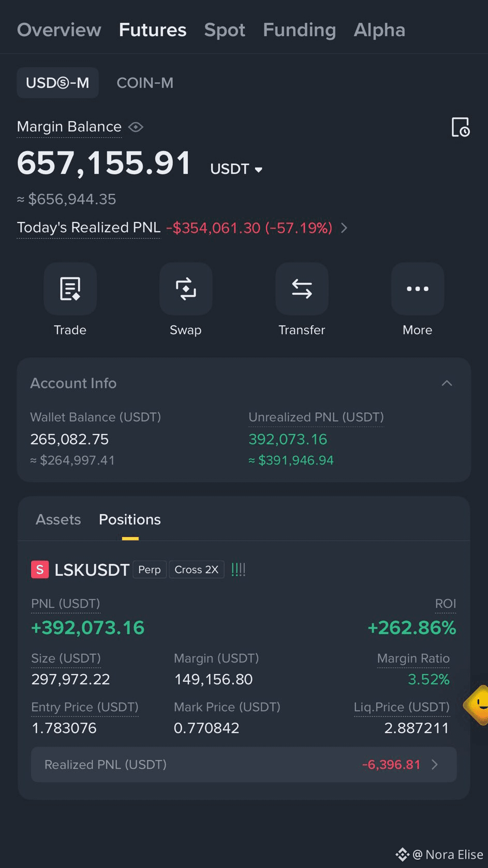This screenshot has width=488, height=868.
Task: Open the Transfer arrows icon
Action: pos(302,289)
